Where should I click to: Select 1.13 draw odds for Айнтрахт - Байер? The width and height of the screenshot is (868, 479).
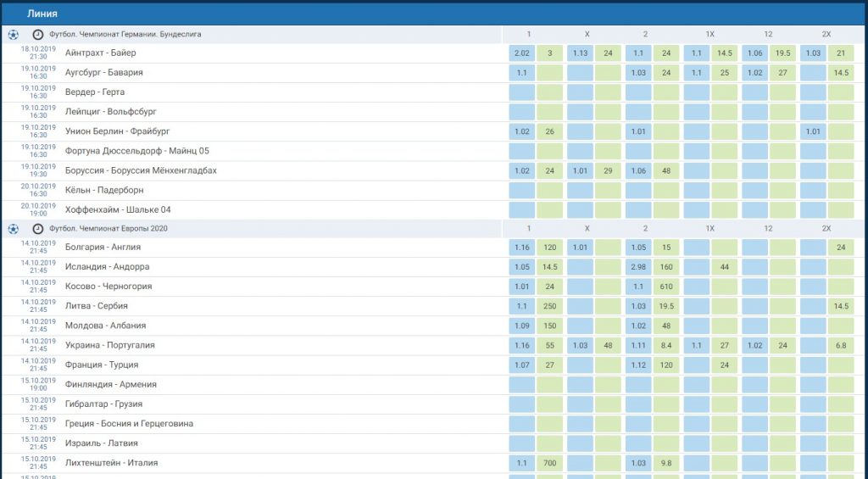point(580,53)
